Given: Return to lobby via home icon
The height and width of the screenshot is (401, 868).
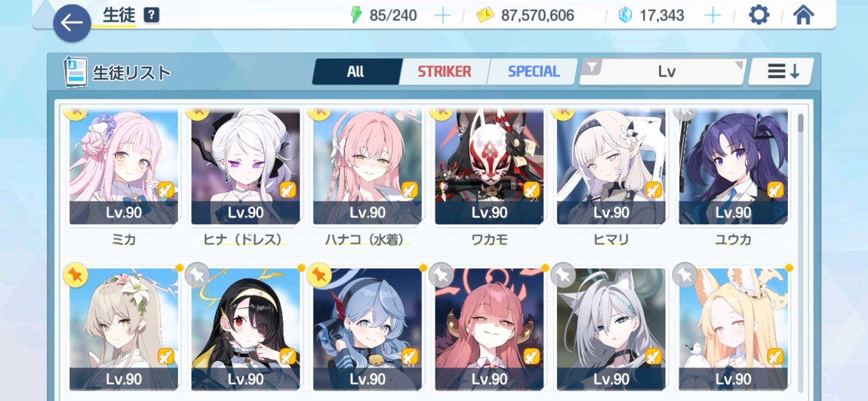Looking at the screenshot, I should (803, 16).
